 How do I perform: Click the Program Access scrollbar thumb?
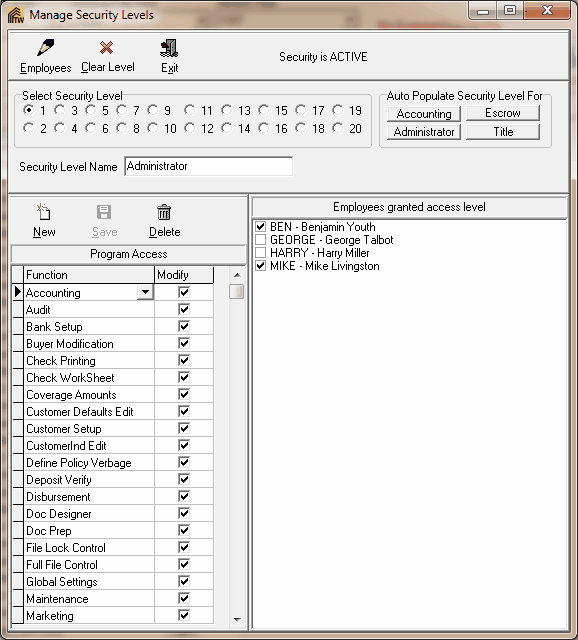point(236,291)
